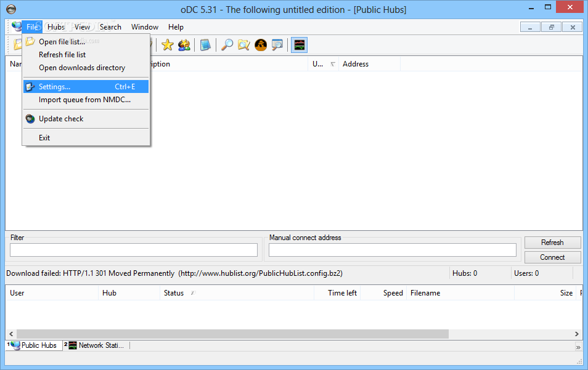Click the Settings menu entry icon
Viewport: 588px width, 370px height.
pyautogui.click(x=30, y=87)
